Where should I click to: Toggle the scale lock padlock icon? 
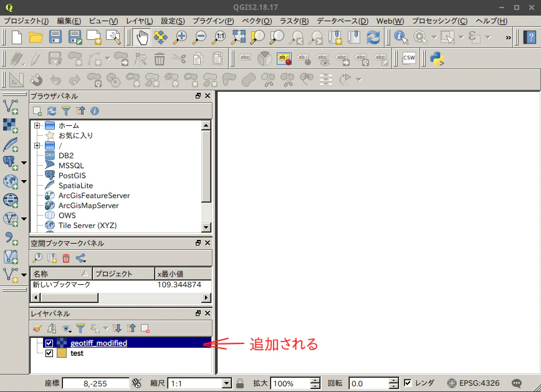240,383
